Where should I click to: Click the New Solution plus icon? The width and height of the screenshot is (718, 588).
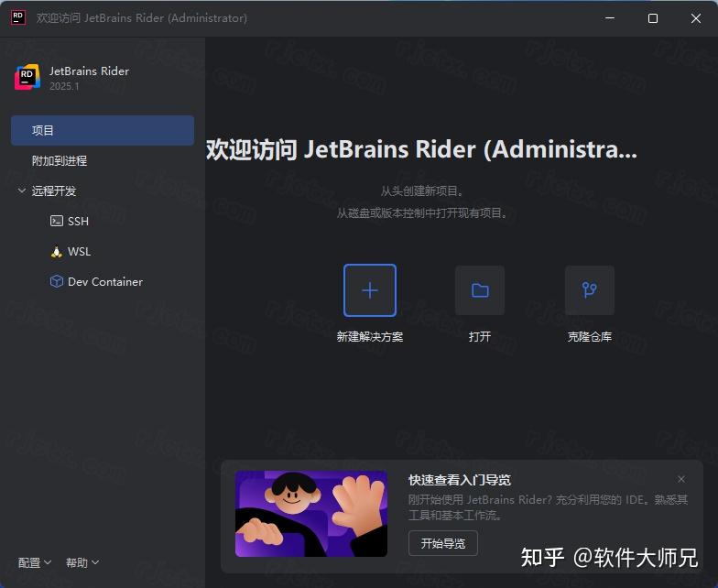pyautogui.click(x=370, y=290)
